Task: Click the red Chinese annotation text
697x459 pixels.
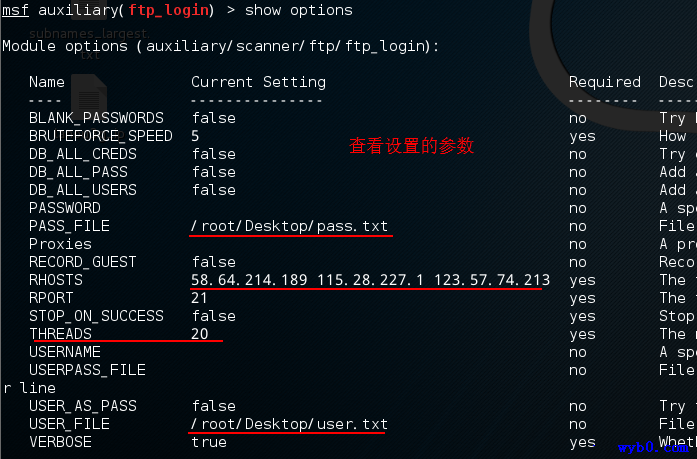Action: click(x=411, y=146)
